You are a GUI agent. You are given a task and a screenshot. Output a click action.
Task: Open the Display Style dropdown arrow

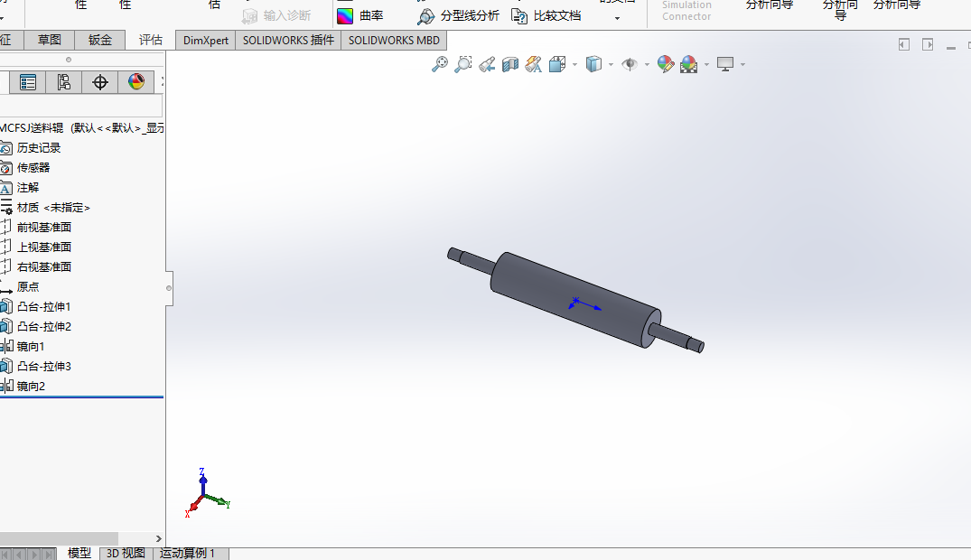coord(612,64)
